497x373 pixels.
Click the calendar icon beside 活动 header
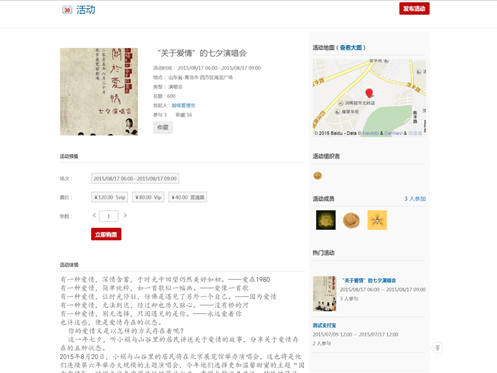[x=67, y=10]
